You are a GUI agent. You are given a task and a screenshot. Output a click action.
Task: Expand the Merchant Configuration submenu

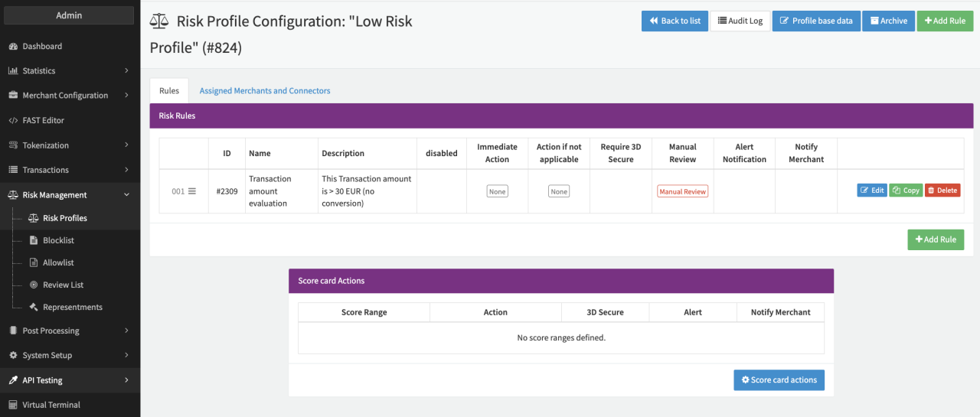point(126,96)
